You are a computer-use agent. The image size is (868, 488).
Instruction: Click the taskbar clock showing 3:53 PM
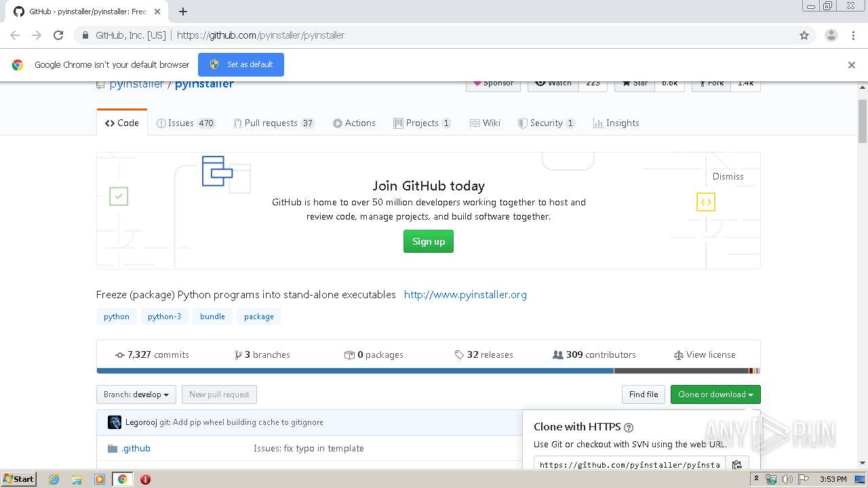(x=833, y=479)
